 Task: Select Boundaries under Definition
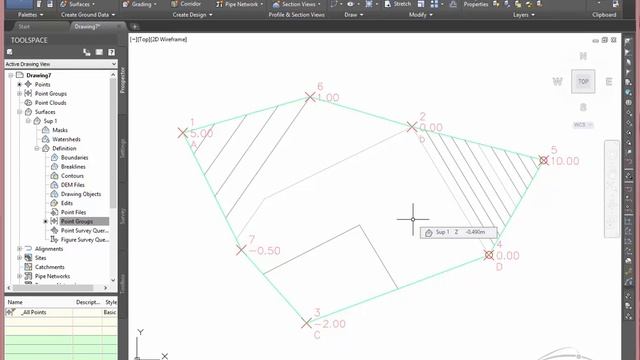click(74, 158)
